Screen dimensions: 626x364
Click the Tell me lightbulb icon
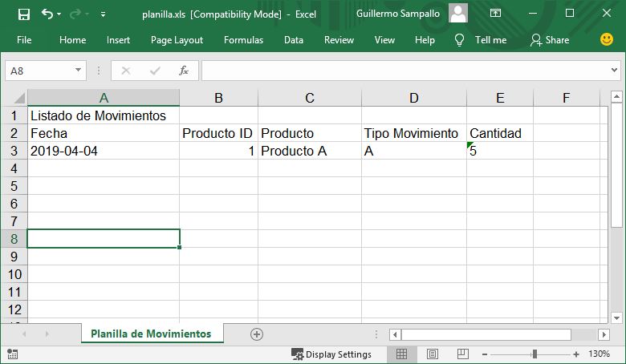460,40
